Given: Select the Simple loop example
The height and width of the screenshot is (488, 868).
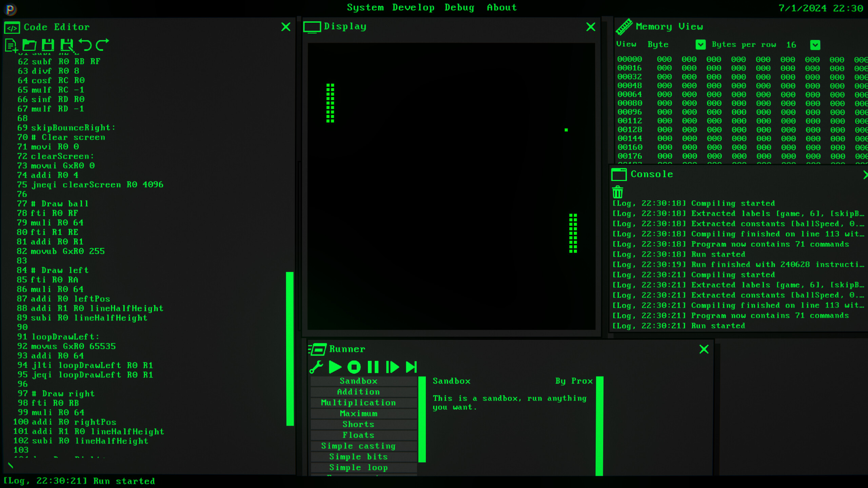Looking at the screenshot, I should [359, 467].
